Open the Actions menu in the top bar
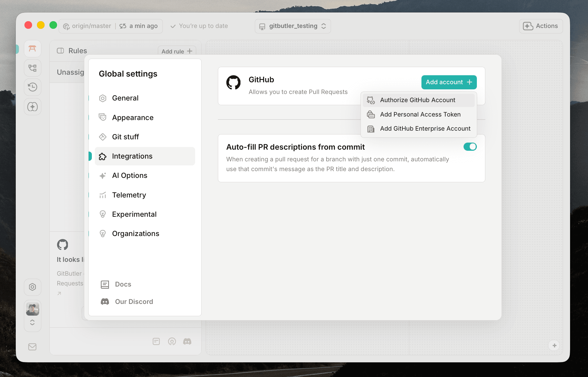Screen dimensions: 588x377 point(541,26)
